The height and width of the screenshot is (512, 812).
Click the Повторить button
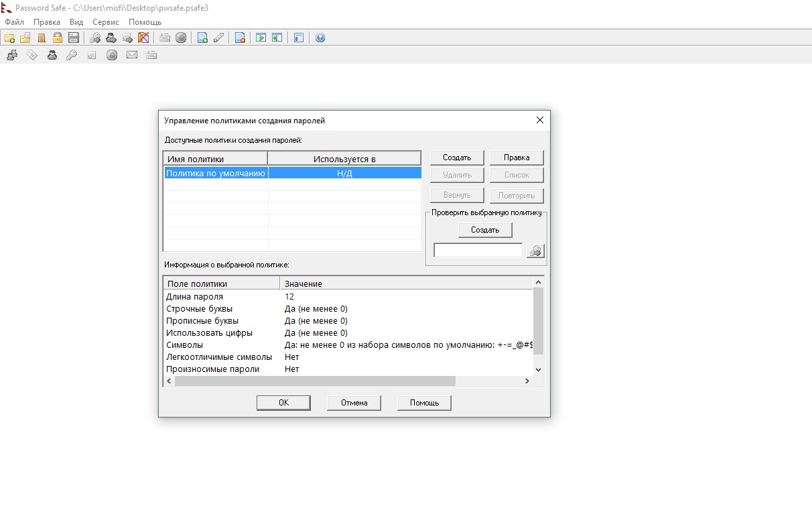pos(517,196)
